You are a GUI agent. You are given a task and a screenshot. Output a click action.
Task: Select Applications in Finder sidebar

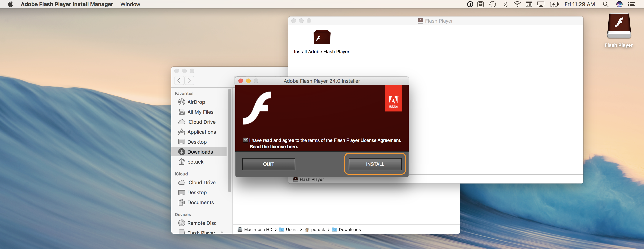[x=201, y=132]
